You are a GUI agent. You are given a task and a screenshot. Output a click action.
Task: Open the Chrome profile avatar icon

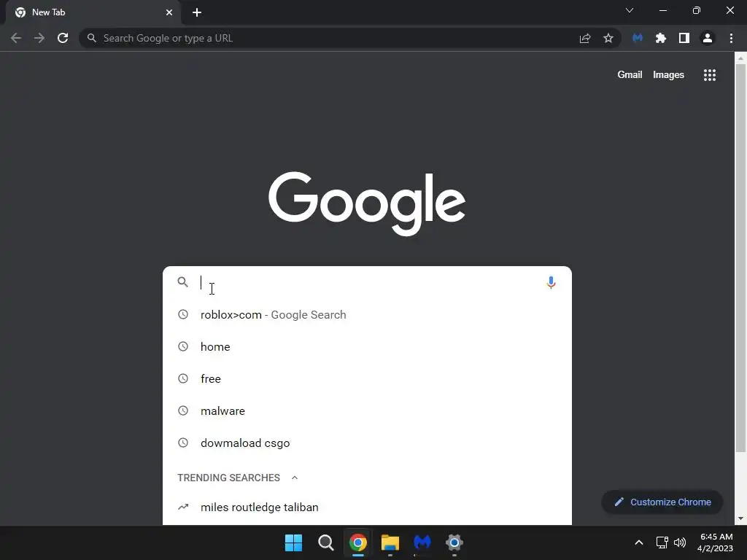pyautogui.click(x=708, y=38)
